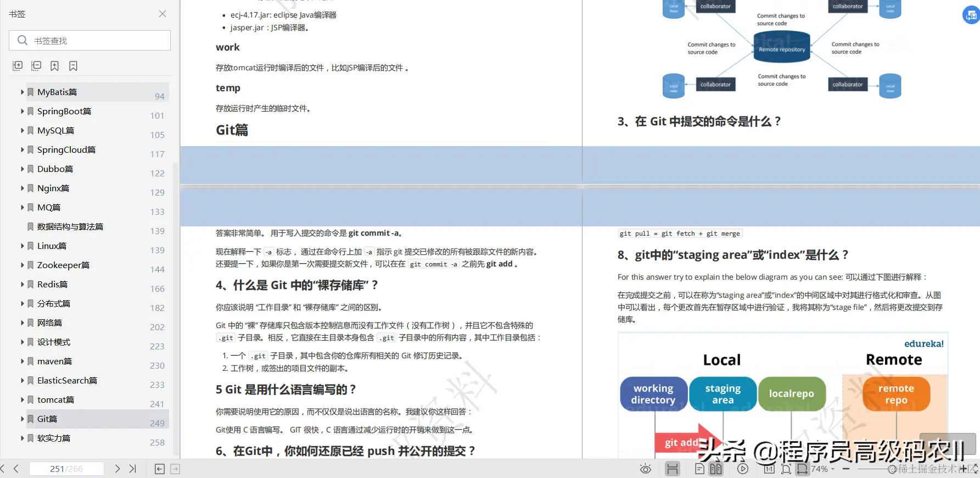Switch to two-page view
980x478 pixels.
tap(716, 469)
